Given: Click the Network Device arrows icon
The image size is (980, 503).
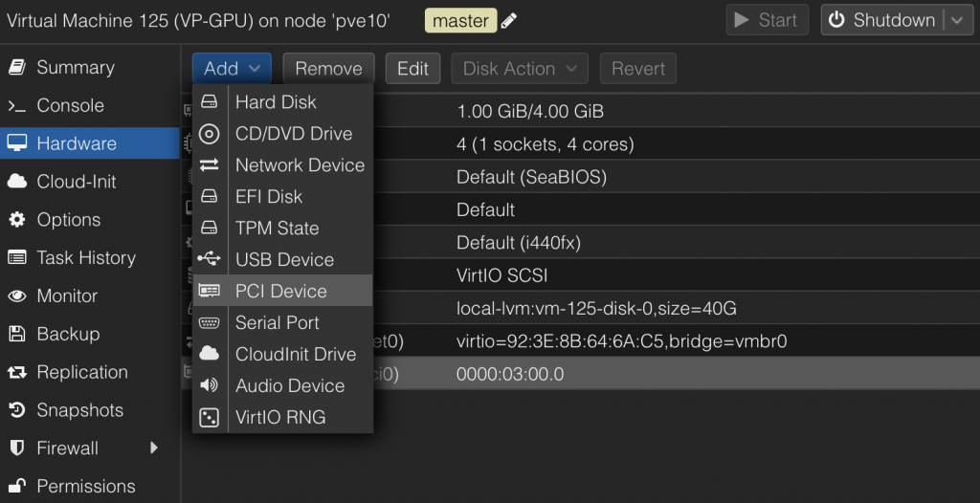Looking at the screenshot, I should click(x=209, y=165).
